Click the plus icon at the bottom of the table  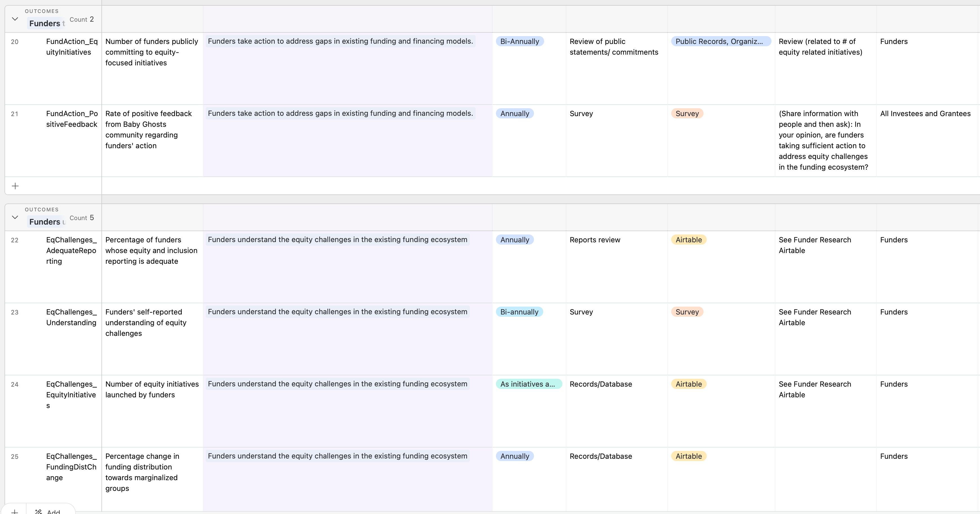15,512
